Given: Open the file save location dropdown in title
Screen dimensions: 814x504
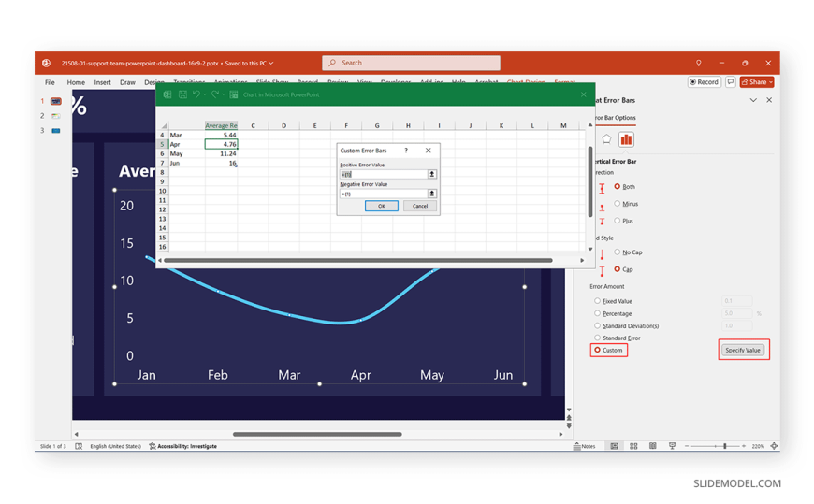Looking at the screenshot, I should (271, 64).
